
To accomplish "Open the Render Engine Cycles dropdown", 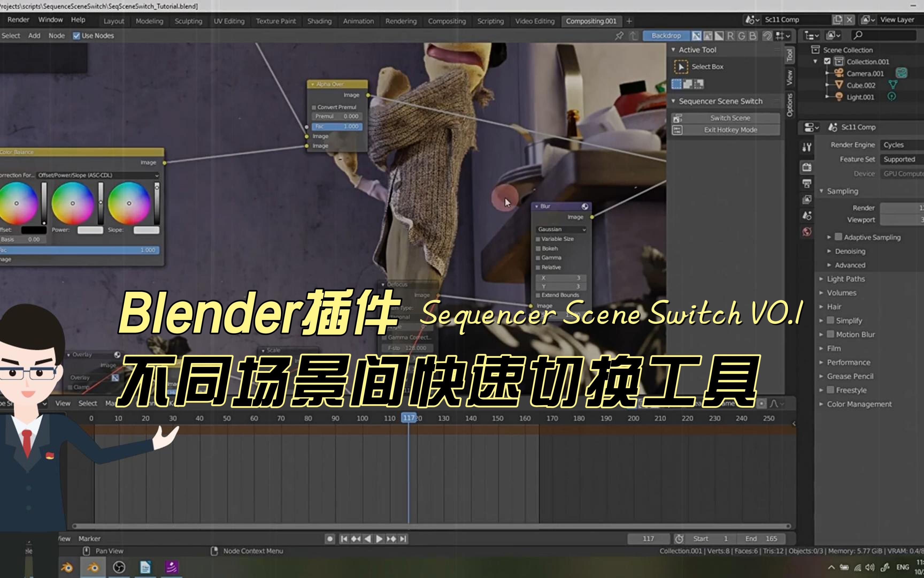I will (x=902, y=145).
